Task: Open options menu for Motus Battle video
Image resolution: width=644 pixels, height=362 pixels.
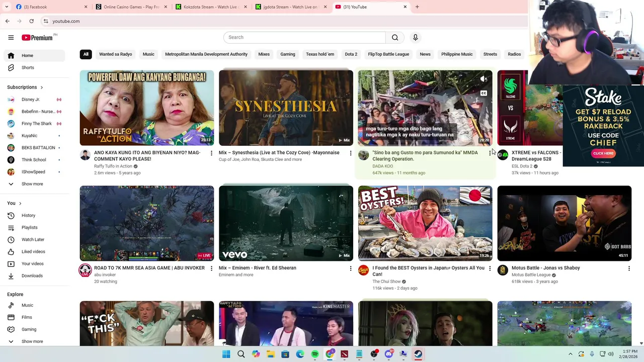Action: point(629,268)
